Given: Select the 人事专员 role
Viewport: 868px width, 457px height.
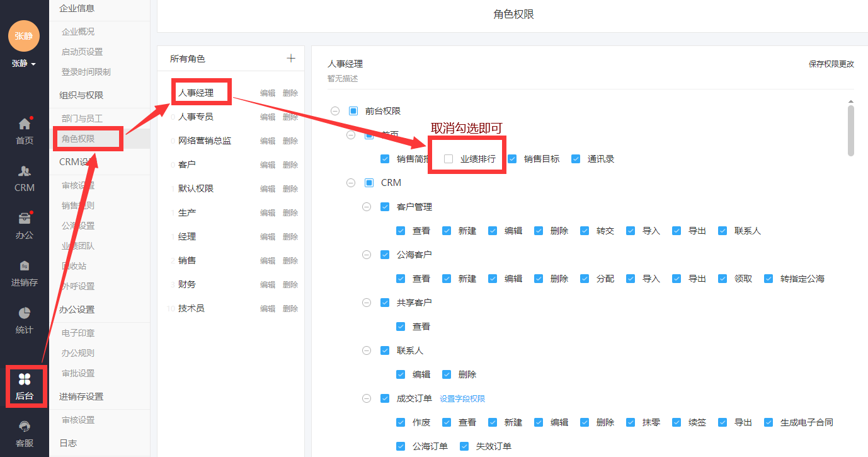Looking at the screenshot, I should click(x=196, y=117).
